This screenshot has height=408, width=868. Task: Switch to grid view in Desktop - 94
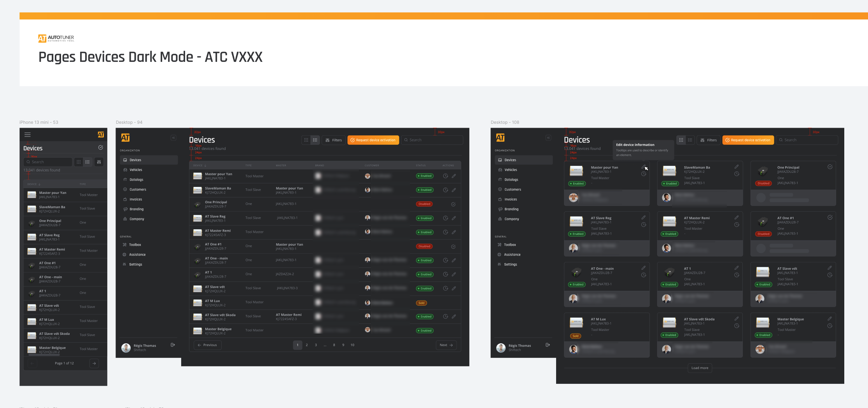click(x=306, y=140)
